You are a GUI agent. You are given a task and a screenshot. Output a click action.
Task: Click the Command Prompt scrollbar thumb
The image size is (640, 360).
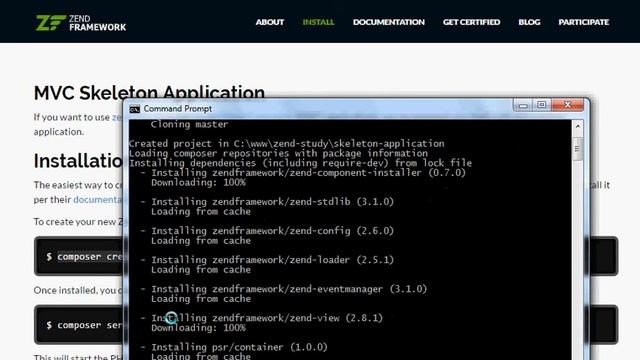pos(578,149)
